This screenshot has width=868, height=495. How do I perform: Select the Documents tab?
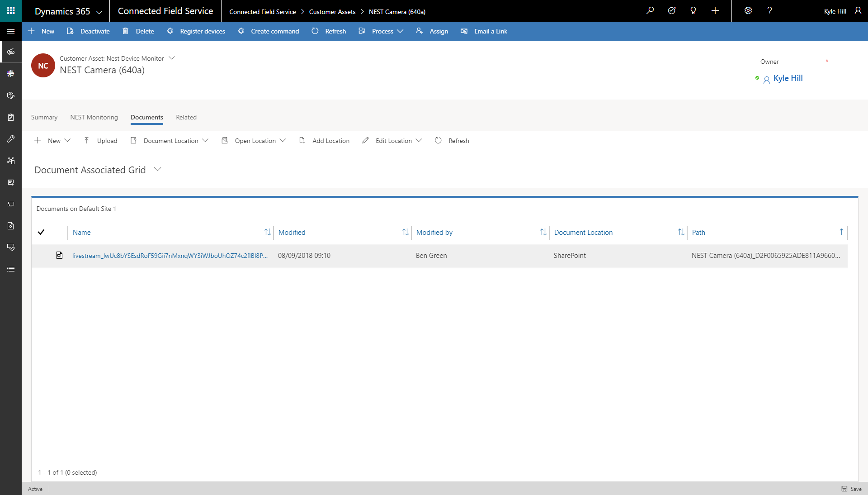[x=147, y=117]
